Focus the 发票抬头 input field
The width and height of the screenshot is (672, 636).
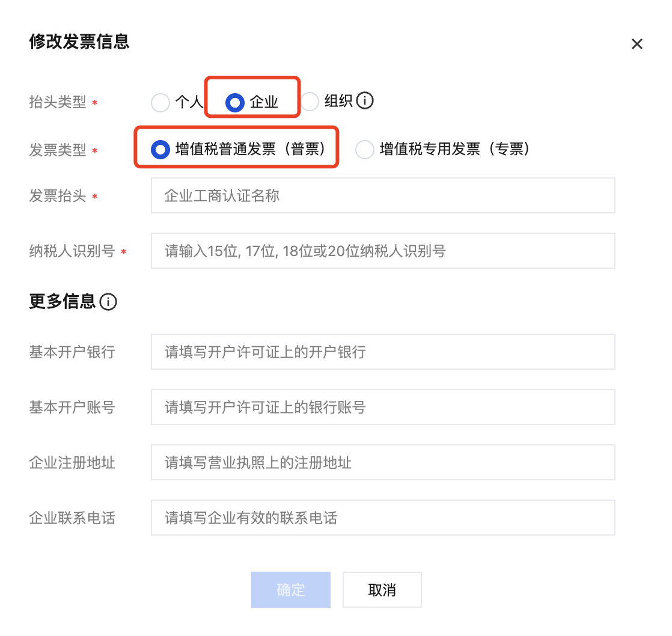pyautogui.click(x=382, y=195)
